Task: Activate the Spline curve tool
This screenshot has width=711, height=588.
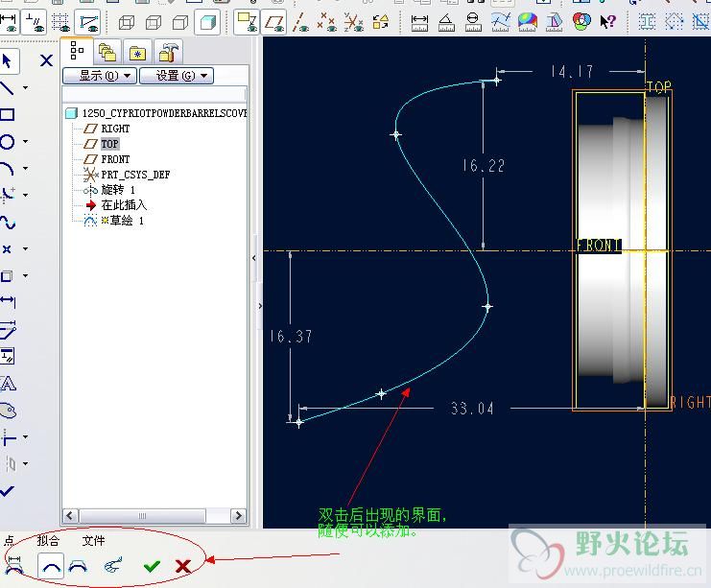Action: [x=7, y=223]
